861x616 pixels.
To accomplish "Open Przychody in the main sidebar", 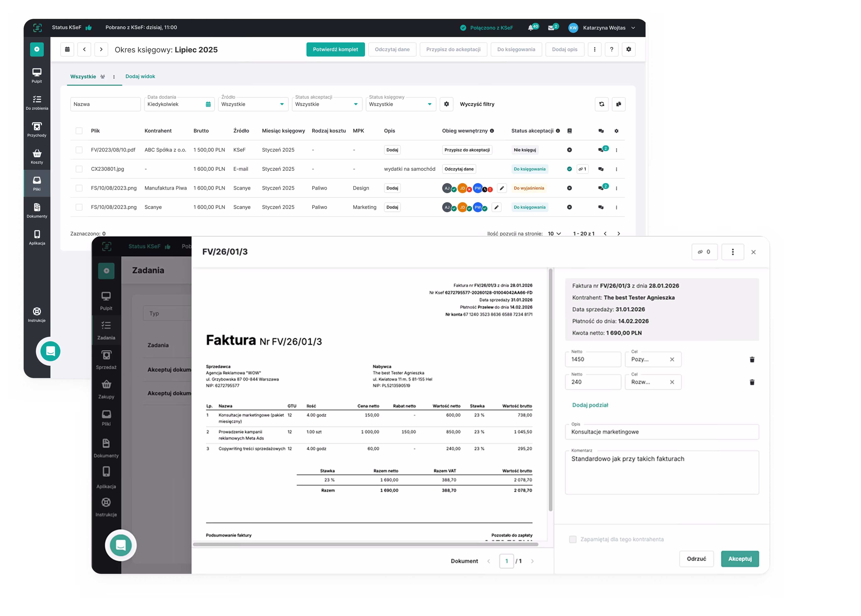I will click(37, 129).
